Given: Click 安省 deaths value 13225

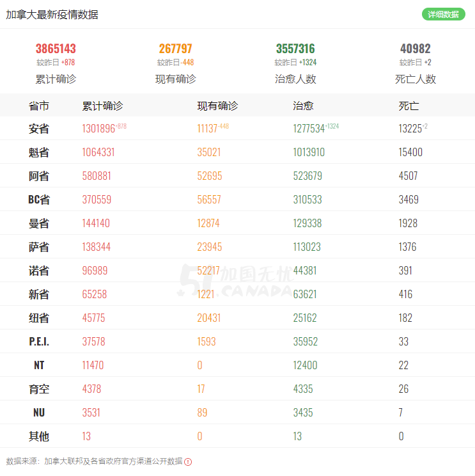Looking at the screenshot, I should [x=410, y=129].
